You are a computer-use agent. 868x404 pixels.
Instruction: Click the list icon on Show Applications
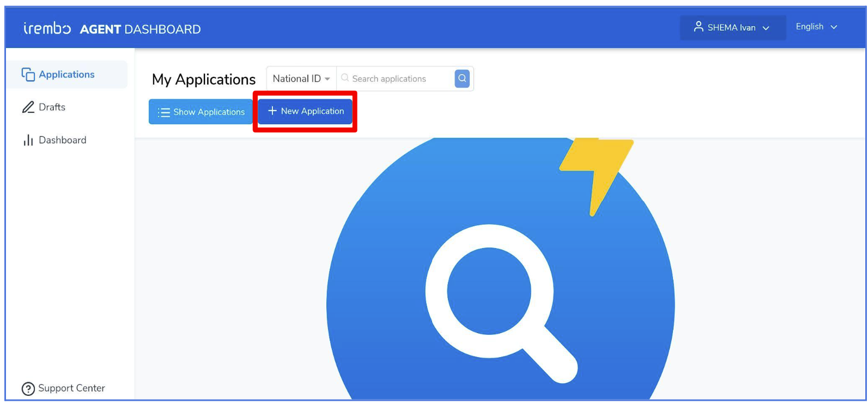[163, 112]
